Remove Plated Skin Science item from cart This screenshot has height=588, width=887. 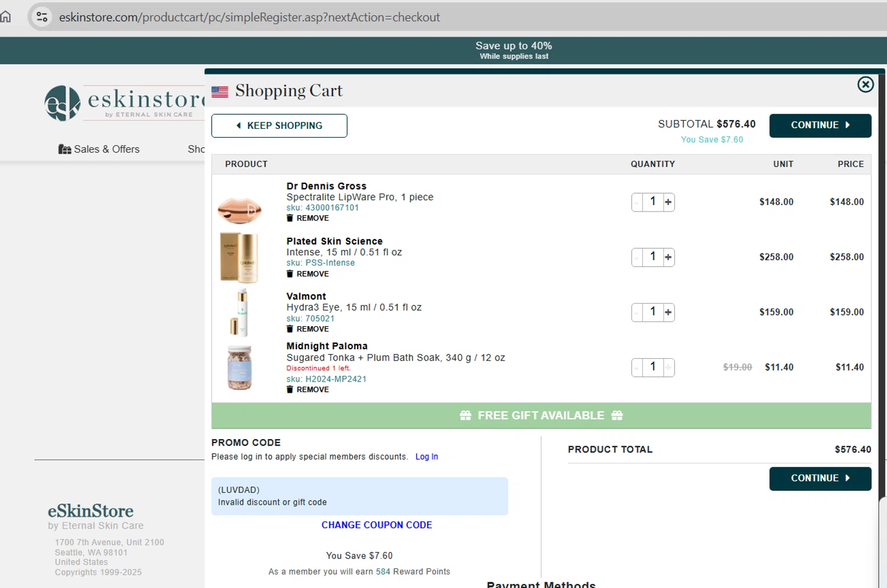307,274
